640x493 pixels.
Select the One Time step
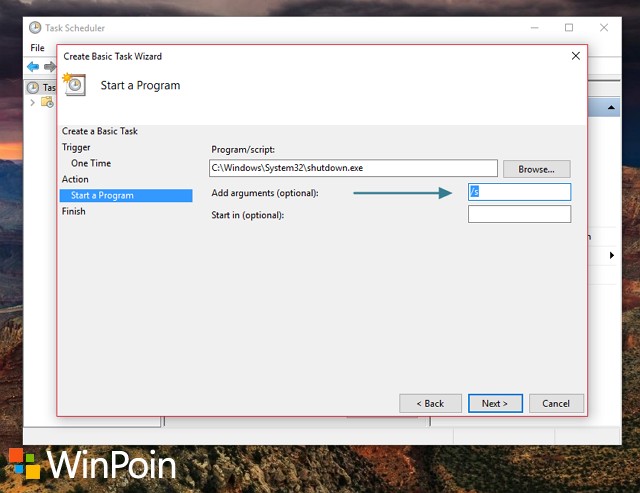(x=91, y=163)
